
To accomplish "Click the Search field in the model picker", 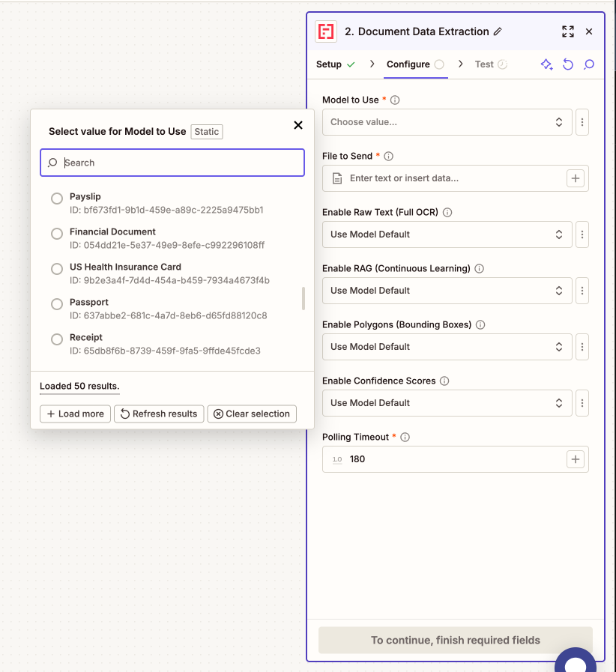I will 172,163.
